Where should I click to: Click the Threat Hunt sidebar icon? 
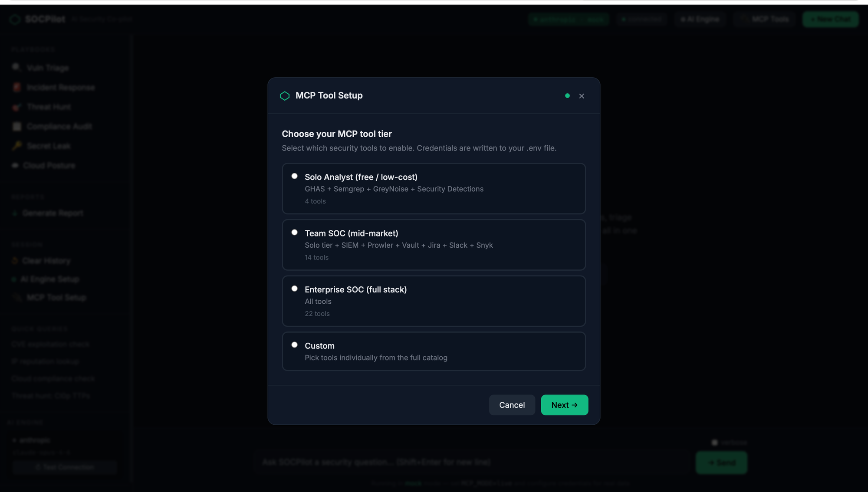pyautogui.click(x=17, y=107)
